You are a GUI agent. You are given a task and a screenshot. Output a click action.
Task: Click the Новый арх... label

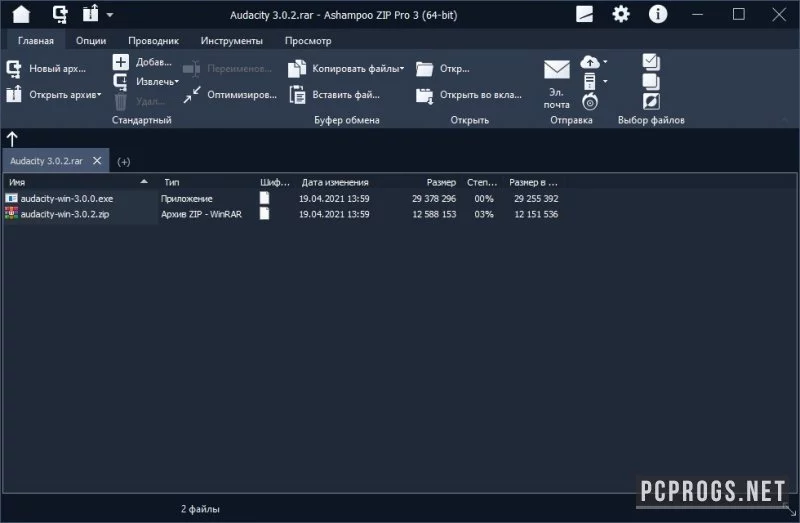pyautogui.click(x=58, y=69)
